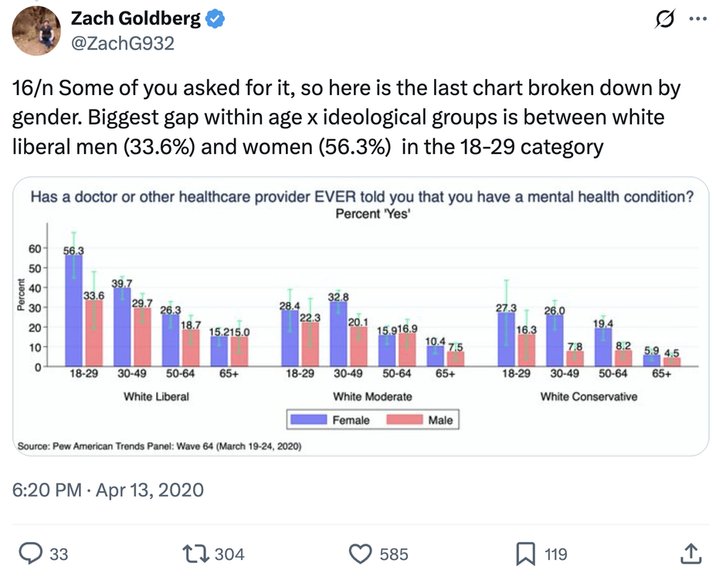This screenshot has width=726, height=587.
Task: Click the 119 bookmarks count
Action: tap(556, 554)
